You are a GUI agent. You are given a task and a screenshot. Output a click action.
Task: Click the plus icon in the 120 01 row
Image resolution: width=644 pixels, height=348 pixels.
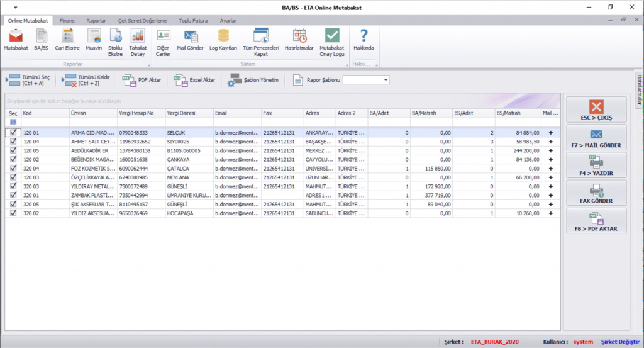click(x=551, y=133)
